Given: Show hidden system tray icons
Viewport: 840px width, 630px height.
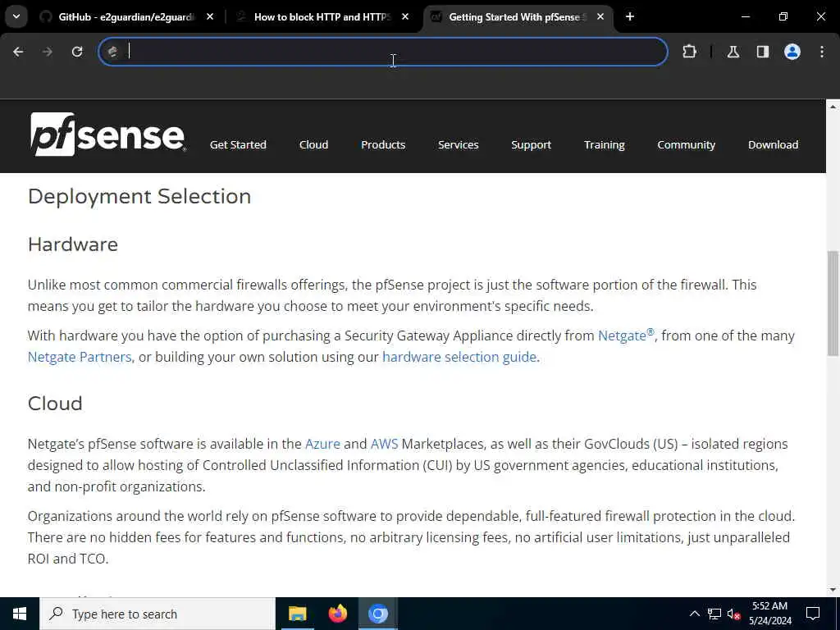Looking at the screenshot, I should point(694,614).
